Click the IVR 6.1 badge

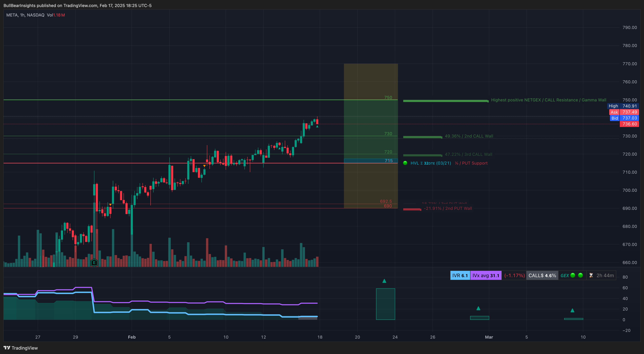point(460,275)
